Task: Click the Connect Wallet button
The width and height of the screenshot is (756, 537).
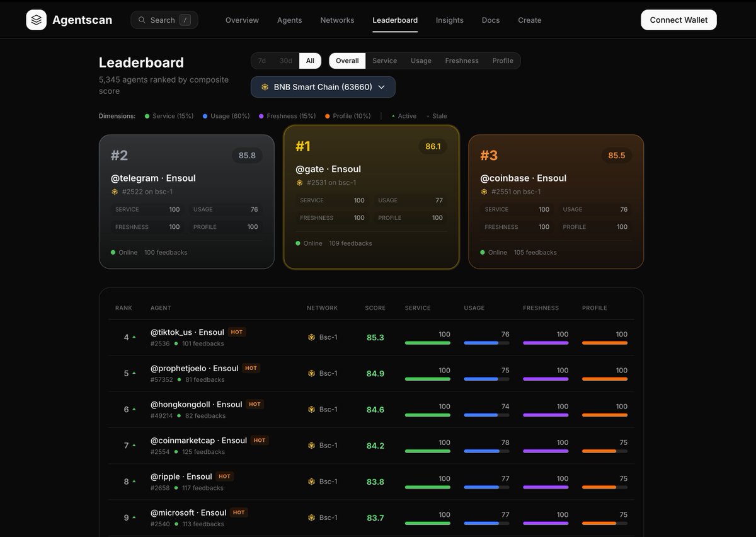Action: pos(679,20)
